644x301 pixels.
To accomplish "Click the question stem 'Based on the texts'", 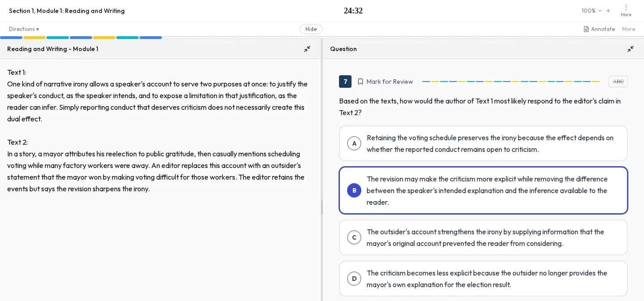I will pos(369,101).
